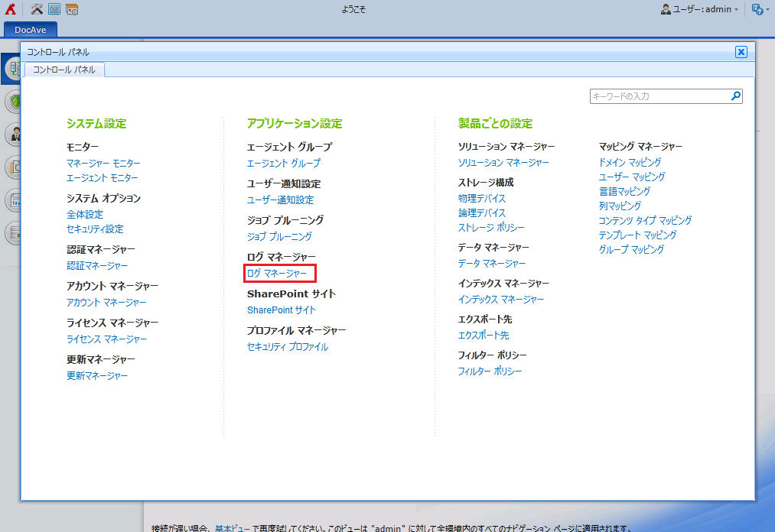Click the キーワードの入力 search field
The height and width of the screenshot is (532, 775).
[x=658, y=96]
